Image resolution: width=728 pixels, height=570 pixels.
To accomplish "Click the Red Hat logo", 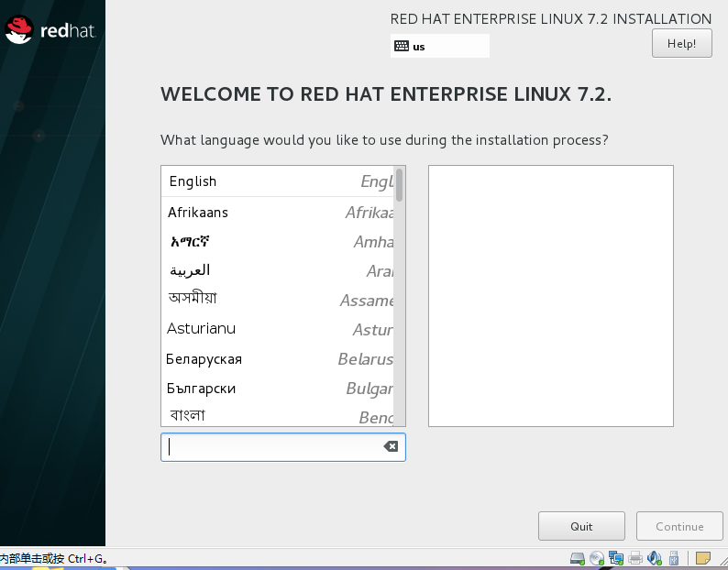I will point(50,30).
